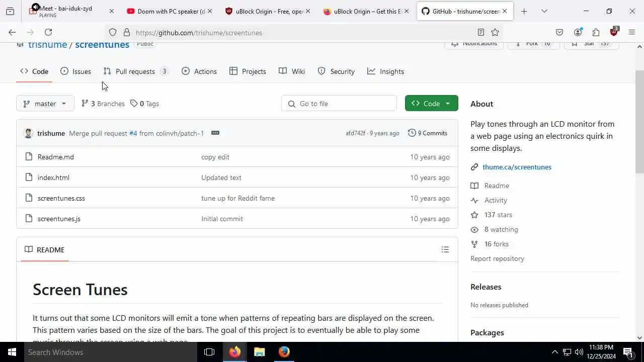This screenshot has height=362, width=644.
Task: Open tracking protection shield in address bar
Action: tap(113, 32)
